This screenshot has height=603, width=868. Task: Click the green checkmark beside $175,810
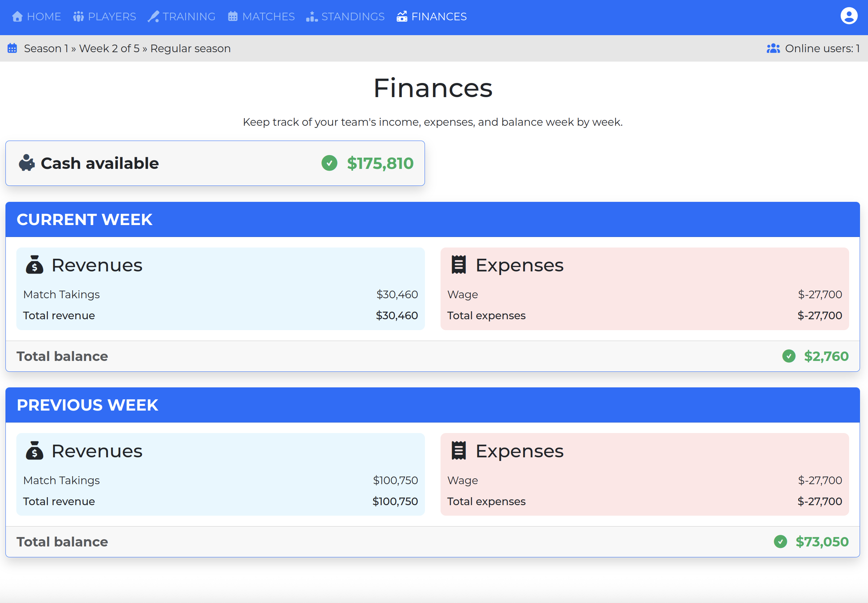click(x=329, y=163)
